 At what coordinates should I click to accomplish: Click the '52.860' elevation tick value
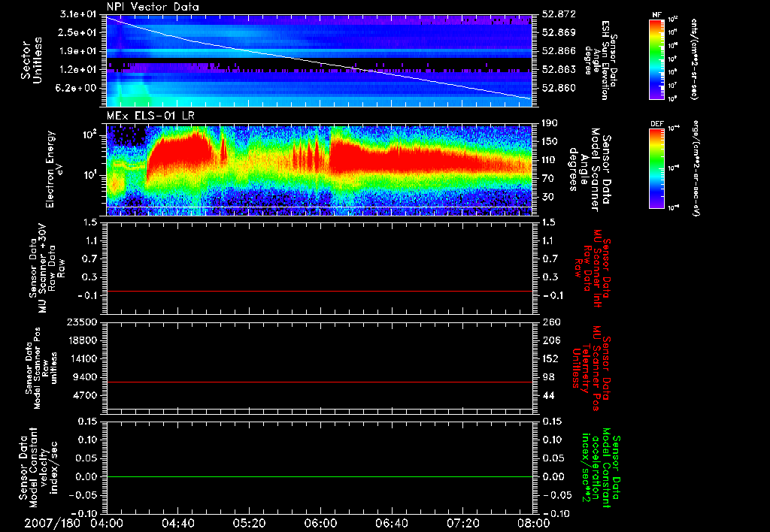(x=559, y=88)
